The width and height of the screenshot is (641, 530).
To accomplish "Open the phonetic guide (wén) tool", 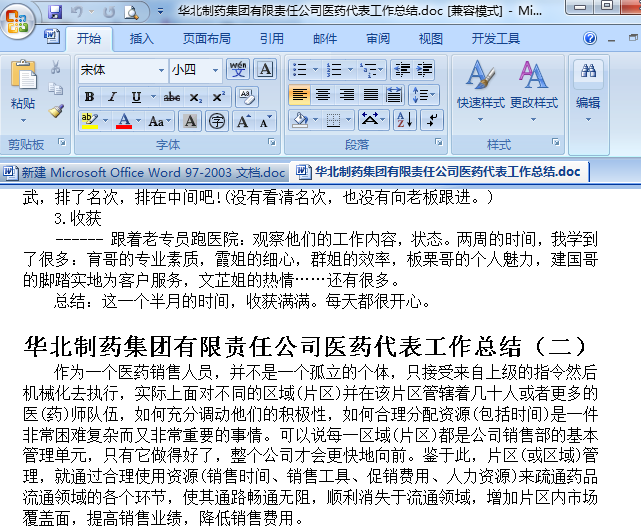I will tap(238, 69).
